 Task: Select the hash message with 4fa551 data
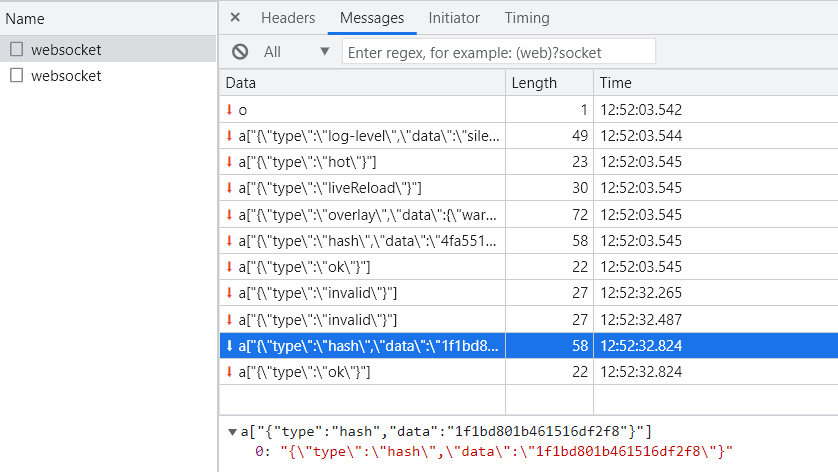click(529, 241)
